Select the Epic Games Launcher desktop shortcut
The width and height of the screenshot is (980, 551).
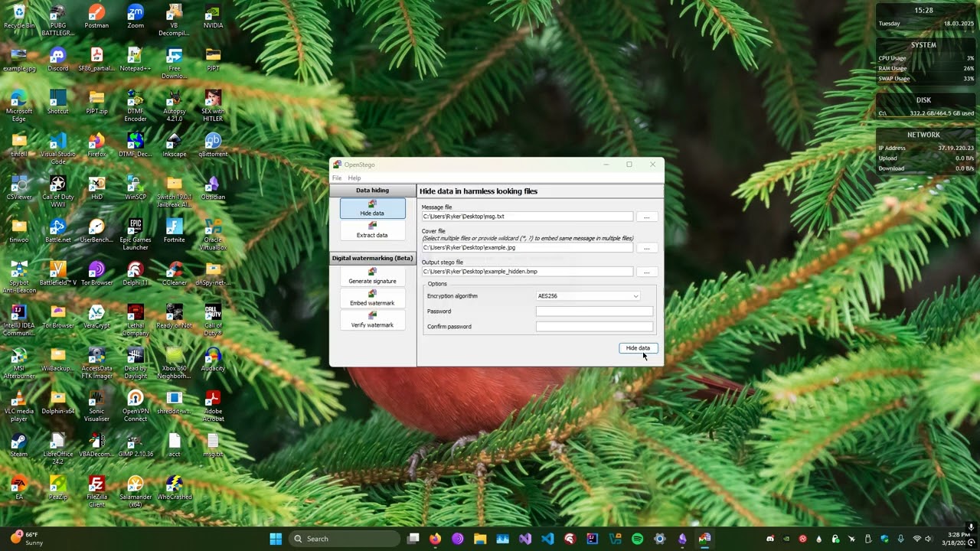point(136,234)
